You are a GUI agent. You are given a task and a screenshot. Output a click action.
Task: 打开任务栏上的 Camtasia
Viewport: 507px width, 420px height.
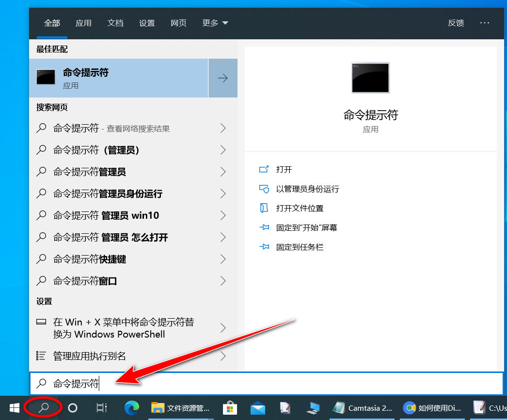tap(339, 408)
